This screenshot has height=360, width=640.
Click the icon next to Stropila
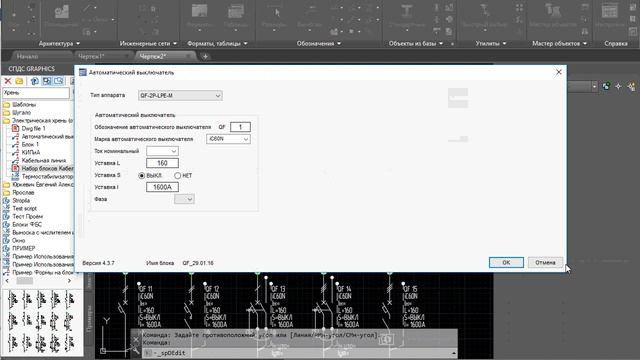pyautogui.click(x=6, y=200)
